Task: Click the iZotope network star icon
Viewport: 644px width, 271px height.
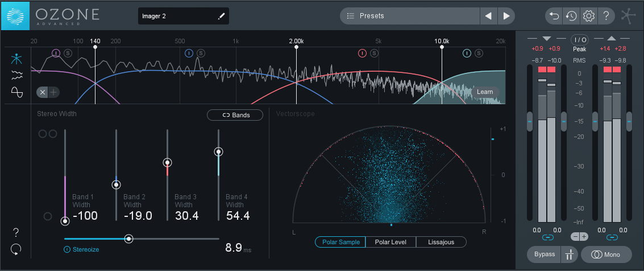Action: pyautogui.click(x=628, y=15)
